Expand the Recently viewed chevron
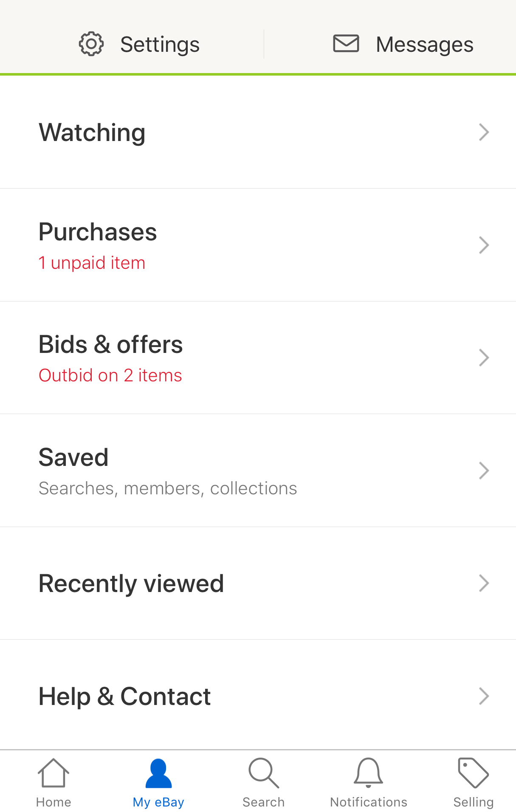This screenshot has width=516, height=812. click(484, 583)
